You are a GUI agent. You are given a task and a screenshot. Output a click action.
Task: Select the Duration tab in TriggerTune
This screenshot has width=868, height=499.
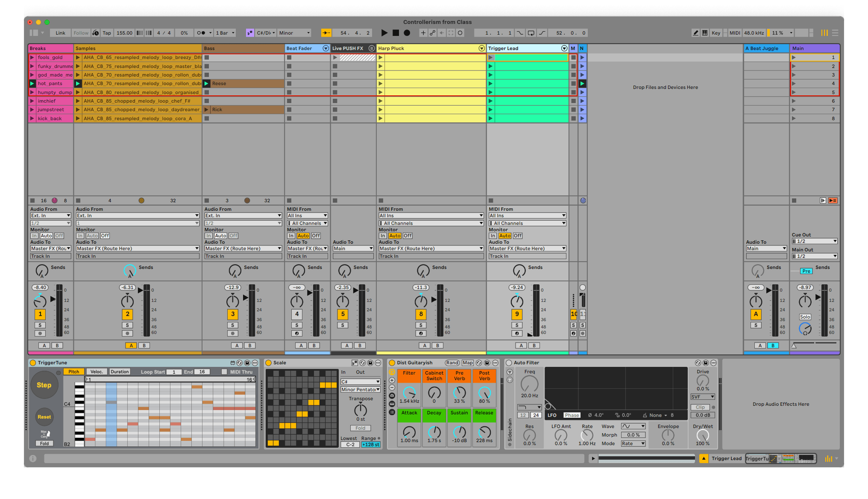click(120, 372)
